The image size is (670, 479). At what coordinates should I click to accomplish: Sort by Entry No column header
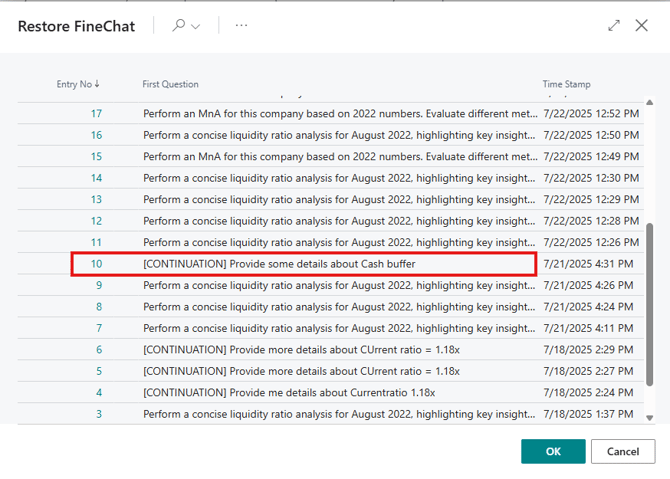click(78, 85)
